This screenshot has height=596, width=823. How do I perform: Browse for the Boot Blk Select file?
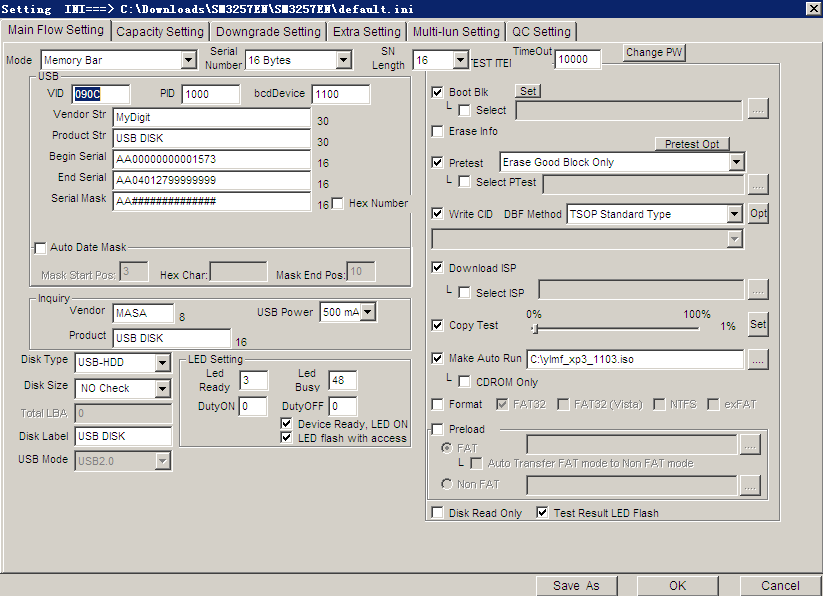pyautogui.click(x=757, y=110)
